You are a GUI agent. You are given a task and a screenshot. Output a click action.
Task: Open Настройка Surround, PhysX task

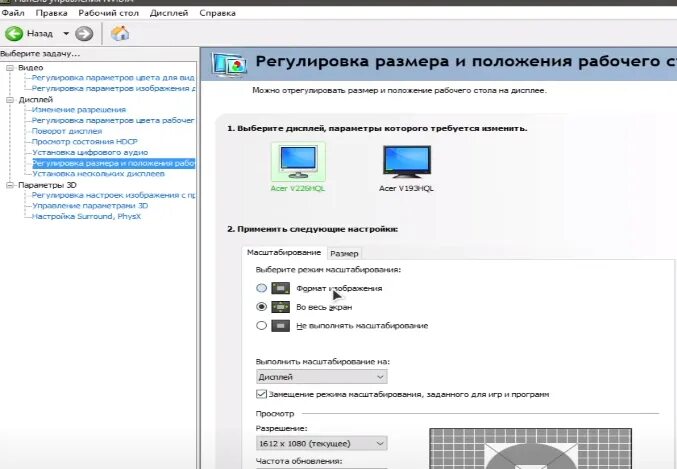[x=86, y=216]
